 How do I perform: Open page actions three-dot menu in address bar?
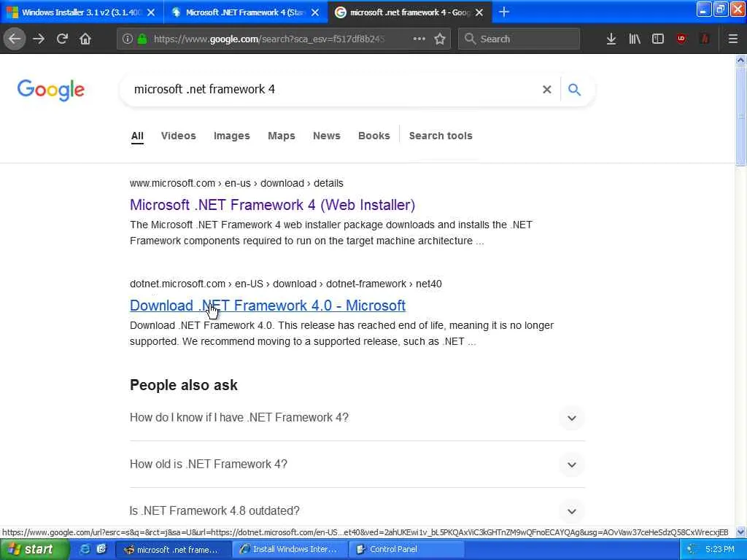tap(419, 39)
